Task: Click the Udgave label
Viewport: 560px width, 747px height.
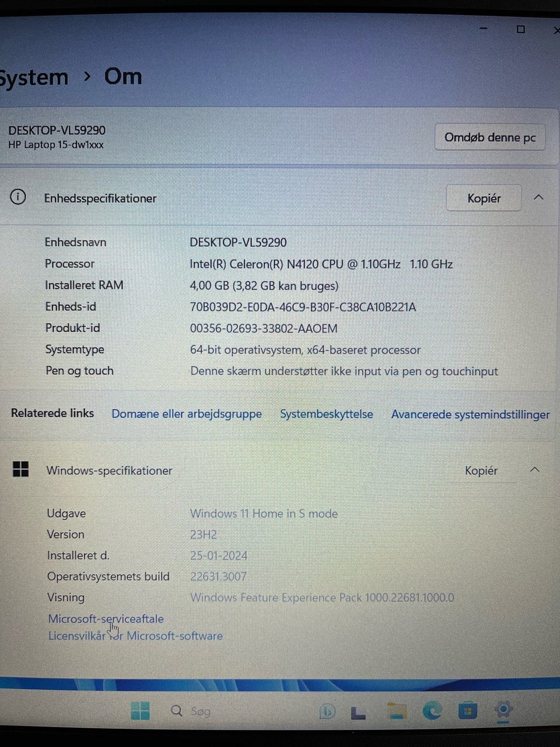Action: (x=66, y=514)
